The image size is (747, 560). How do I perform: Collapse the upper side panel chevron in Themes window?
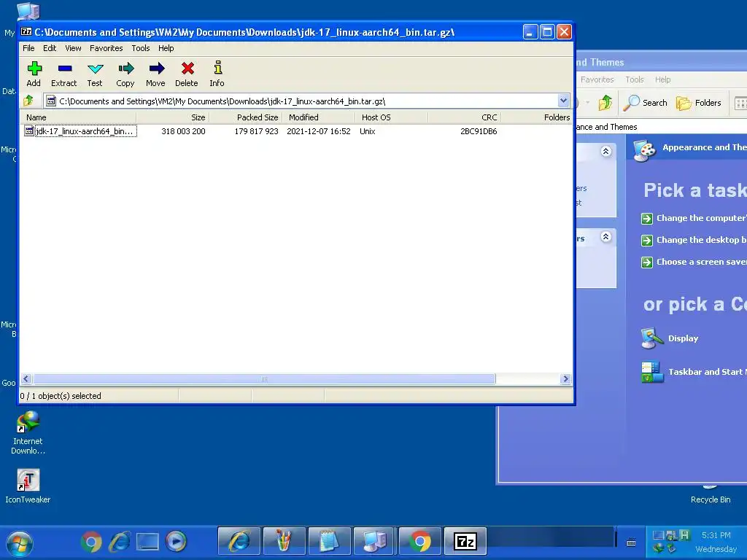(605, 152)
